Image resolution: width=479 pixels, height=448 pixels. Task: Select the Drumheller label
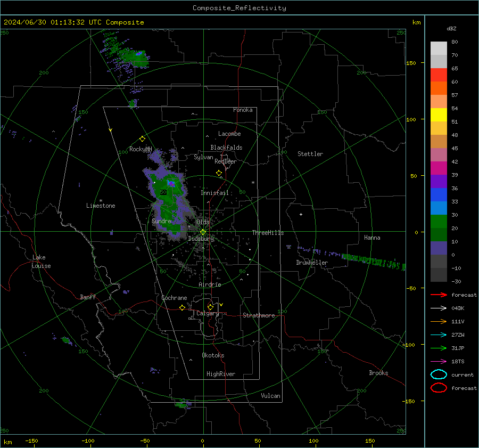312,263
